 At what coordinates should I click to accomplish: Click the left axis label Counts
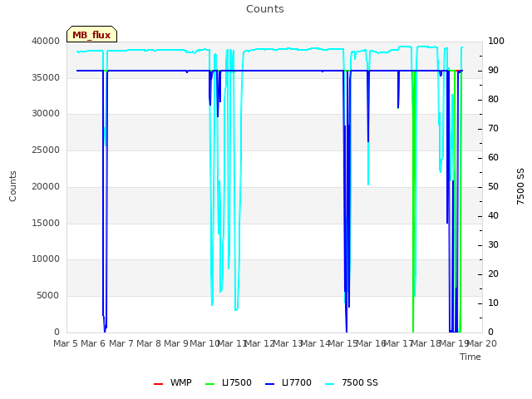pos(12,186)
